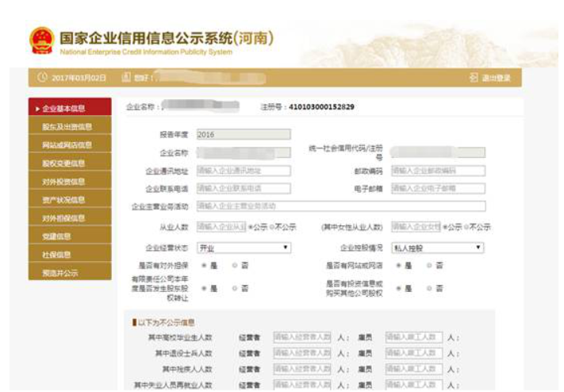Click the 退出登录 logout icon

[x=475, y=78]
